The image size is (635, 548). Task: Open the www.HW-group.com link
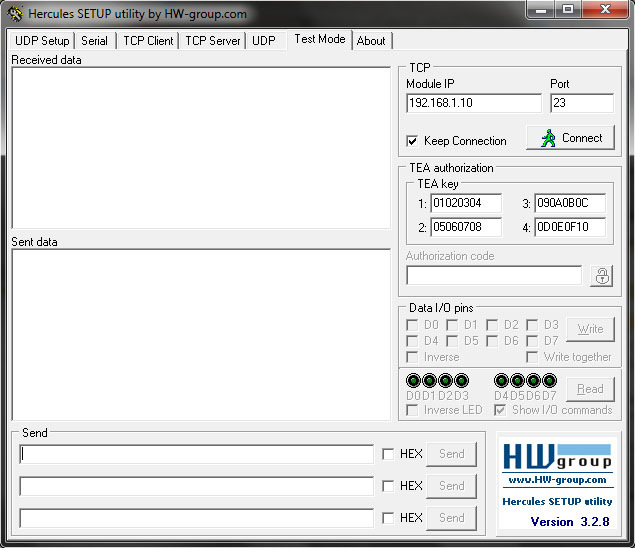pyautogui.click(x=557, y=480)
